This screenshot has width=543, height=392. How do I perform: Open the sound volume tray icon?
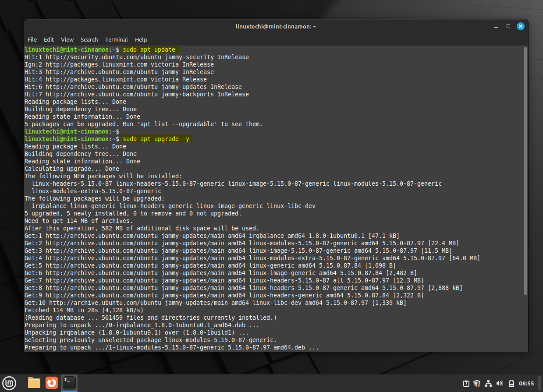[499, 383]
